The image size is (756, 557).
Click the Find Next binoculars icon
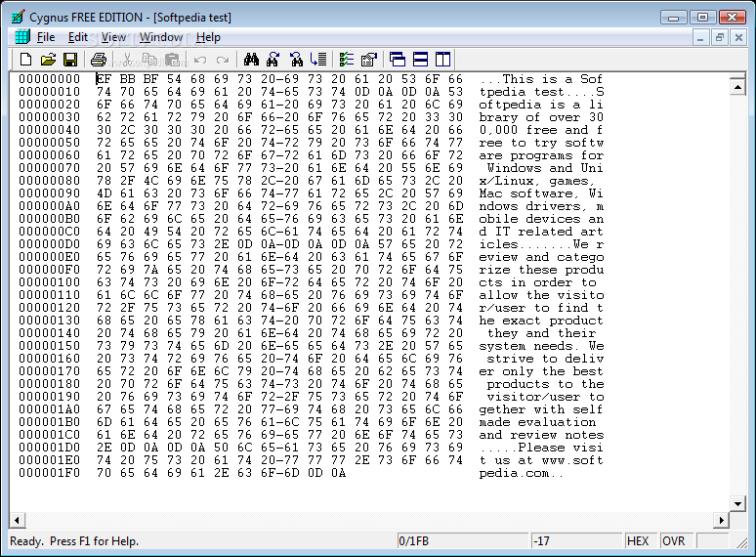[x=273, y=60]
